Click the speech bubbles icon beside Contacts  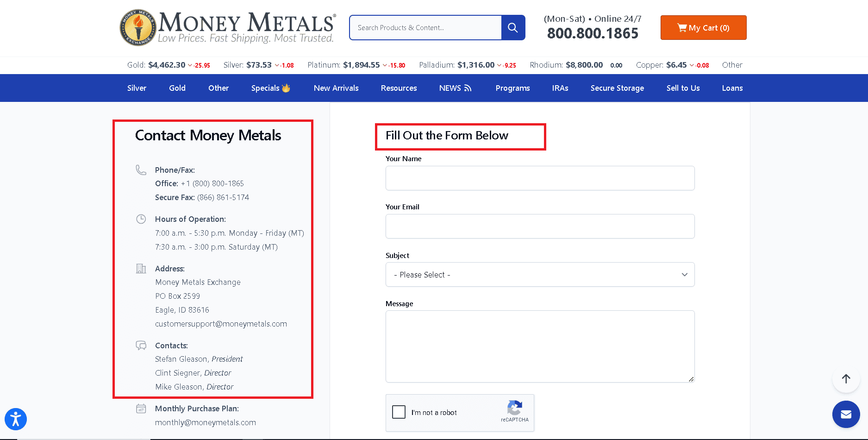pos(141,346)
